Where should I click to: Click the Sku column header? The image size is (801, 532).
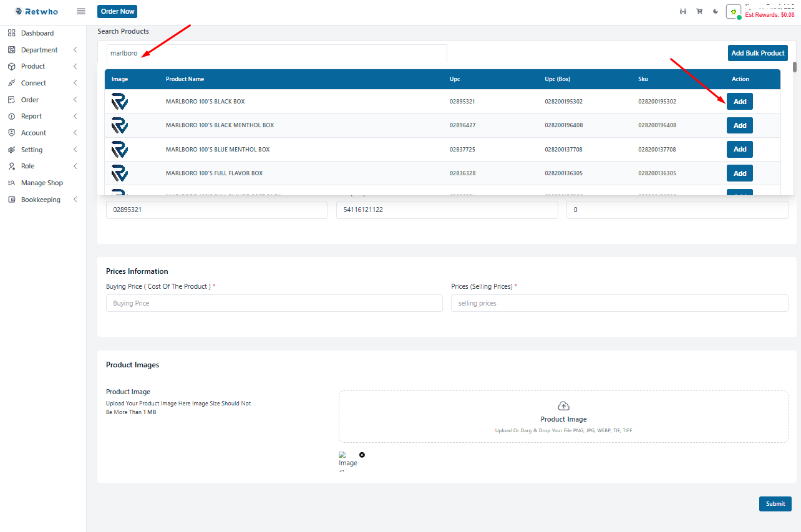pos(643,79)
